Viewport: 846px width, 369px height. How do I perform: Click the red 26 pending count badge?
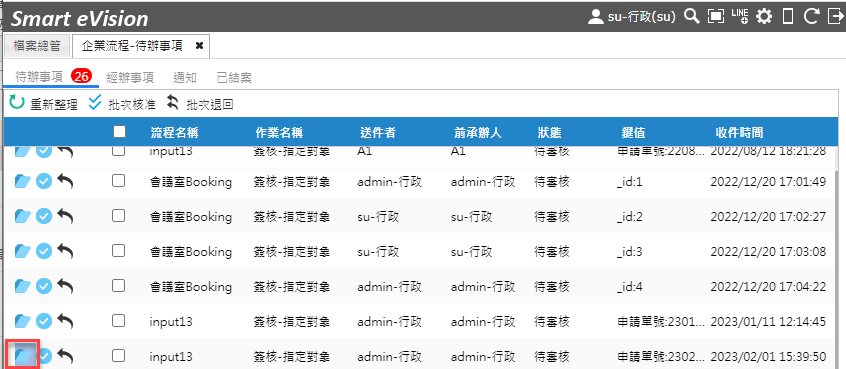coord(82,77)
